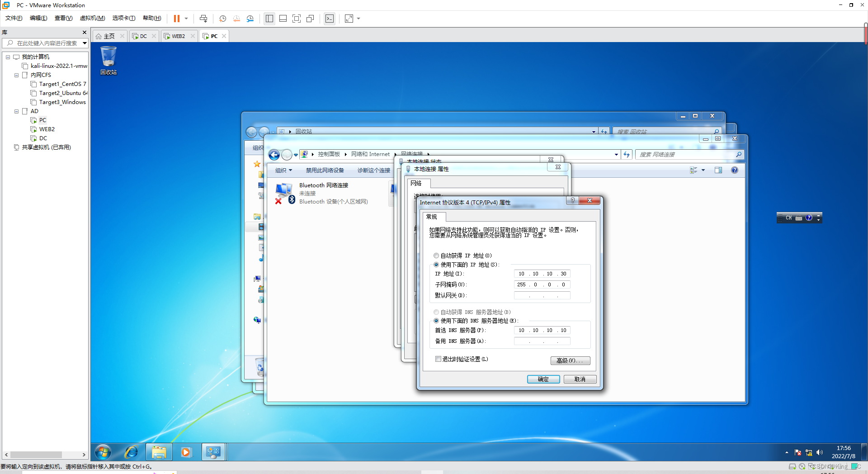Enter full screen mode
The height and width of the screenshot is (474, 868).
297,19
